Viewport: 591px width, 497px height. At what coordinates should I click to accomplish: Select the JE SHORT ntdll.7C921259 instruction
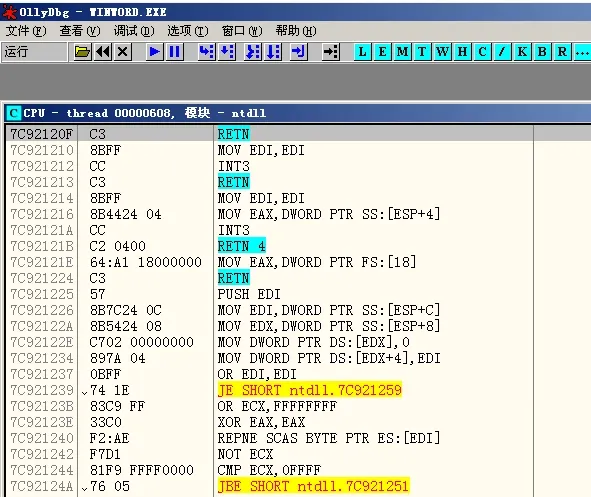(309, 390)
